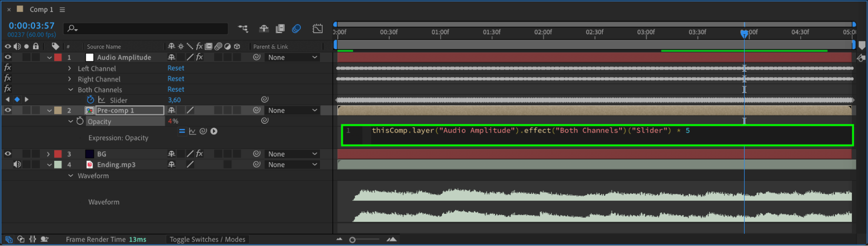The height and width of the screenshot is (246, 868).
Task: Toggle the Shy layers hide icon
Action: click(x=264, y=29)
